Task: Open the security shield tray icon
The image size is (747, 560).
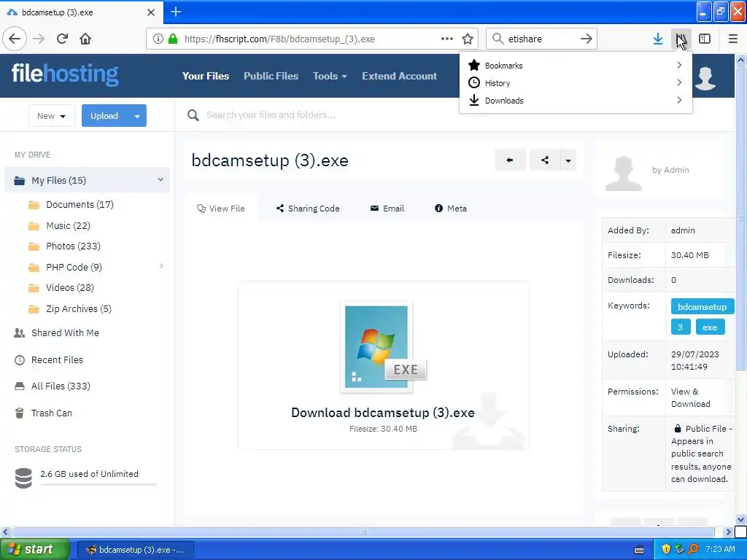Action: click(666, 549)
